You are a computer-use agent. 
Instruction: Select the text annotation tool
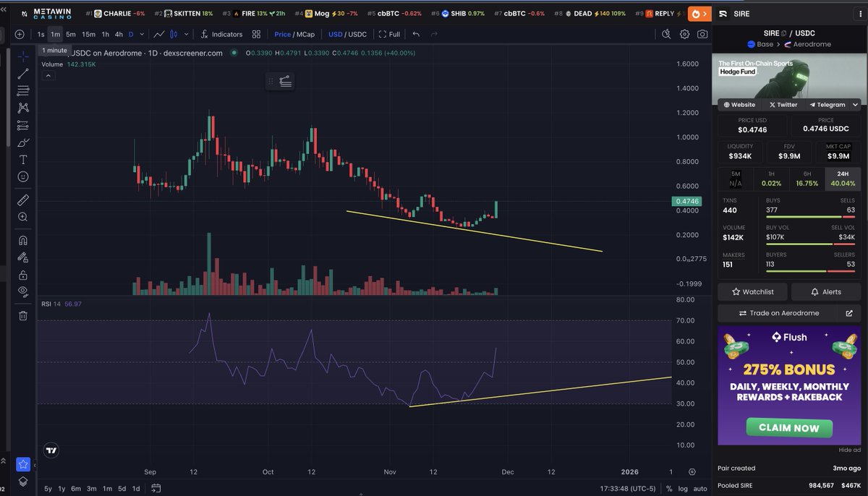click(23, 160)
